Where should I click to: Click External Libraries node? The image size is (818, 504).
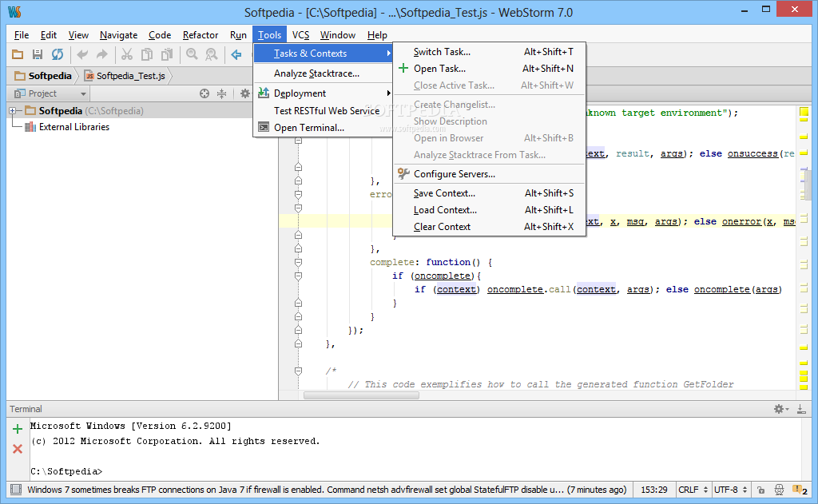pyautogui.click(x=74, y=127)
